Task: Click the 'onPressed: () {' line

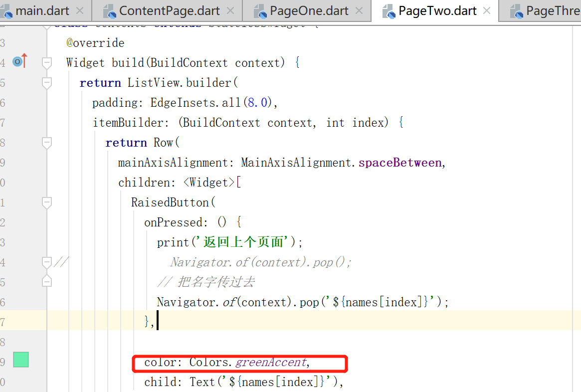Action: click(193, 222)
